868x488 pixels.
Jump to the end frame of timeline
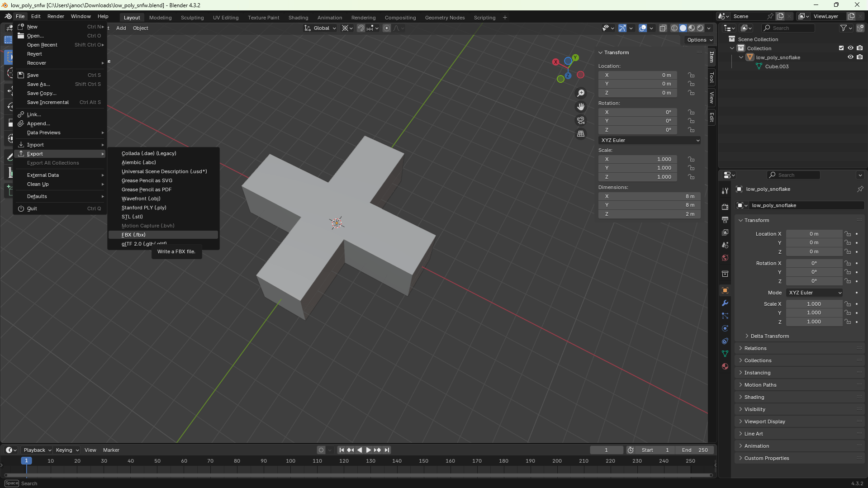(387, 450)
